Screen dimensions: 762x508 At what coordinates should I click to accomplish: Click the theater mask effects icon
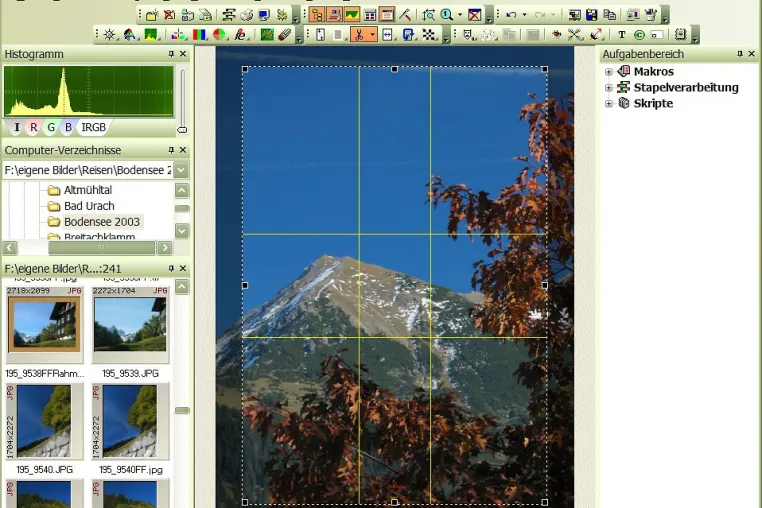468,35
